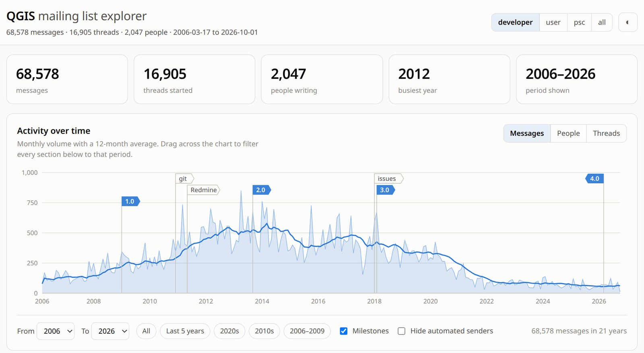Click the QGIS mailing list explorer title
Viewport: 644px width, 353px height.
tap(76, 16)
